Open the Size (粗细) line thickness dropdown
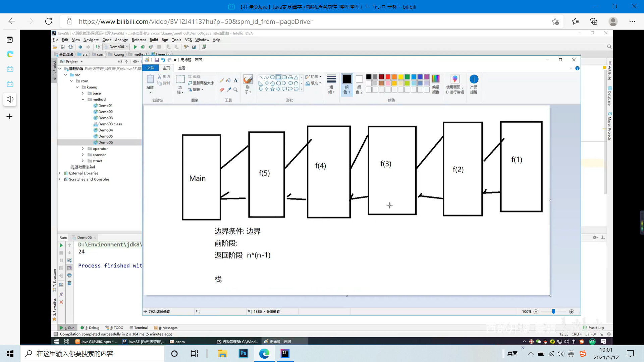644x362 pixels. click(x=331, y=84)
